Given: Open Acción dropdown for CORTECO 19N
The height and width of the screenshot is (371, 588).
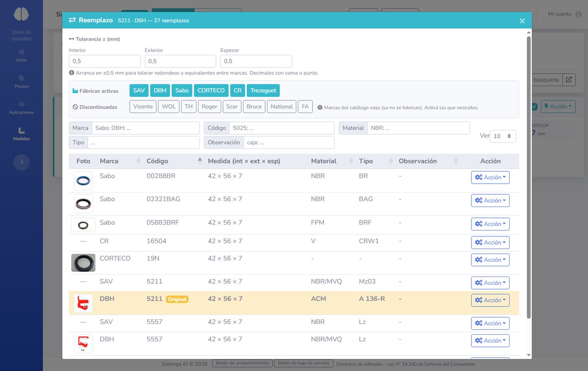Looking at the screenshot, I should coord(490,260).
